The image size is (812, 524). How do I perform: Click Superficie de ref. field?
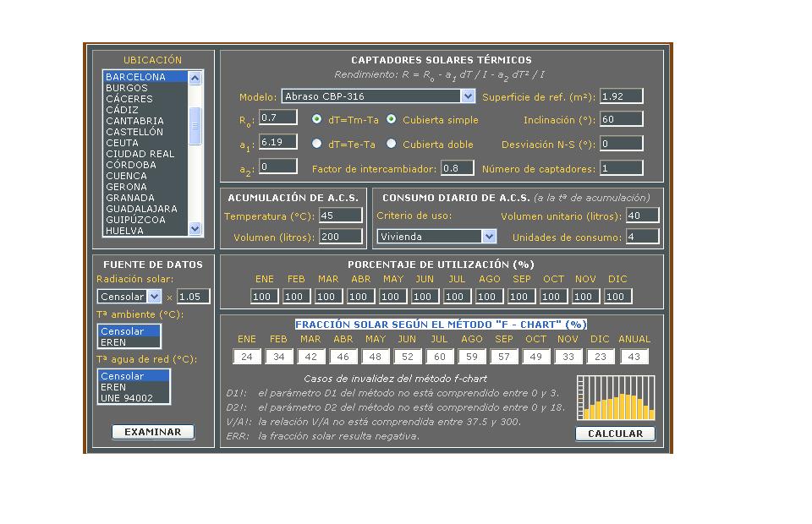(x=622, y=96)
